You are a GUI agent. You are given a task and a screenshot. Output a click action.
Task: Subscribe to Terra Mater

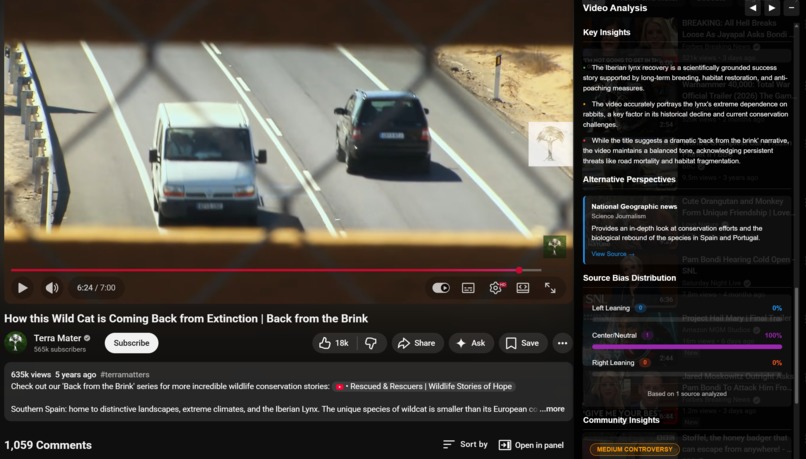pyautogui.click(x=131, y=343)
